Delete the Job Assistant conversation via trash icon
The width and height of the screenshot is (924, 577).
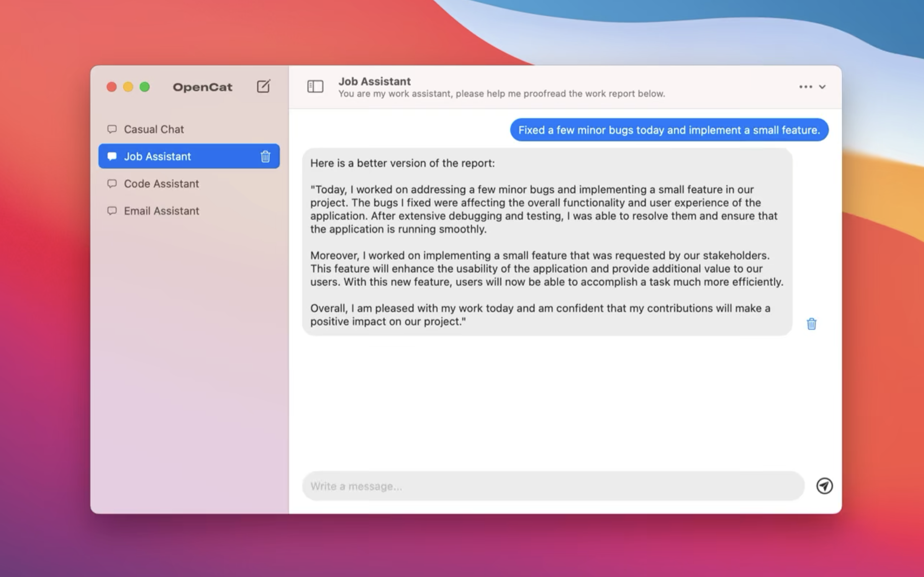[265, 156]
